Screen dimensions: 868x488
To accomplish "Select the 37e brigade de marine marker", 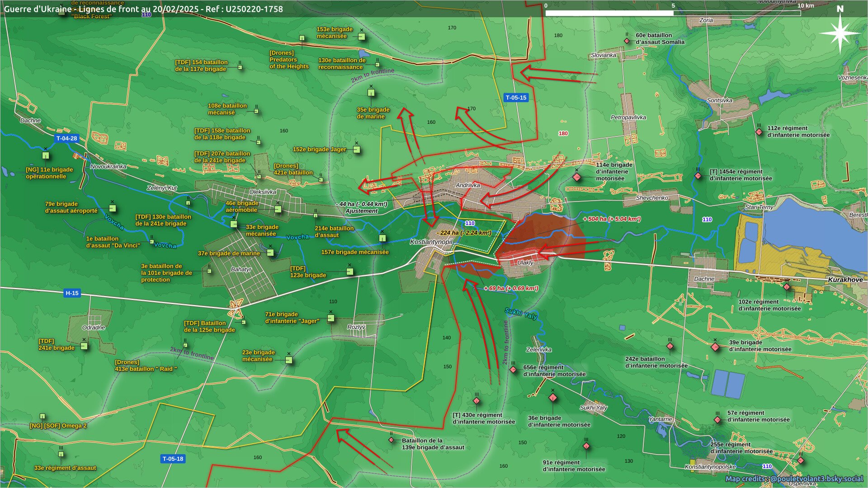I will (x=270, y=253).
